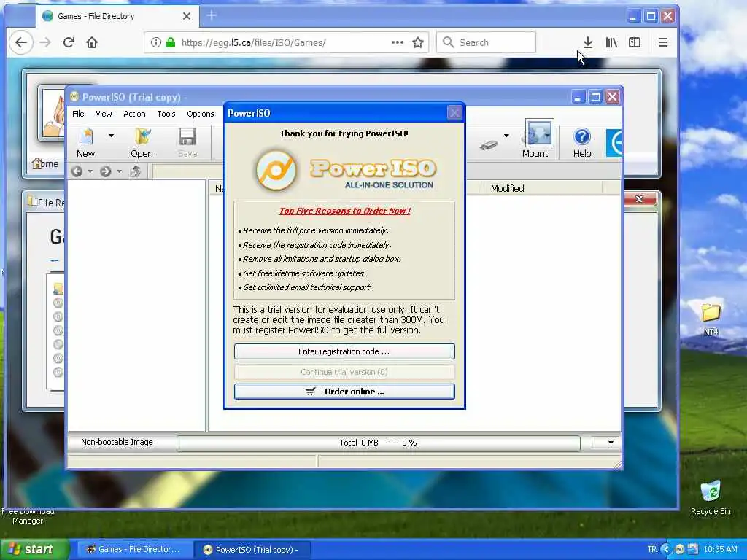
Task: Click the New image toolbar icon in PowerISO
Action: pyautogui.click(x=86, y=142)
